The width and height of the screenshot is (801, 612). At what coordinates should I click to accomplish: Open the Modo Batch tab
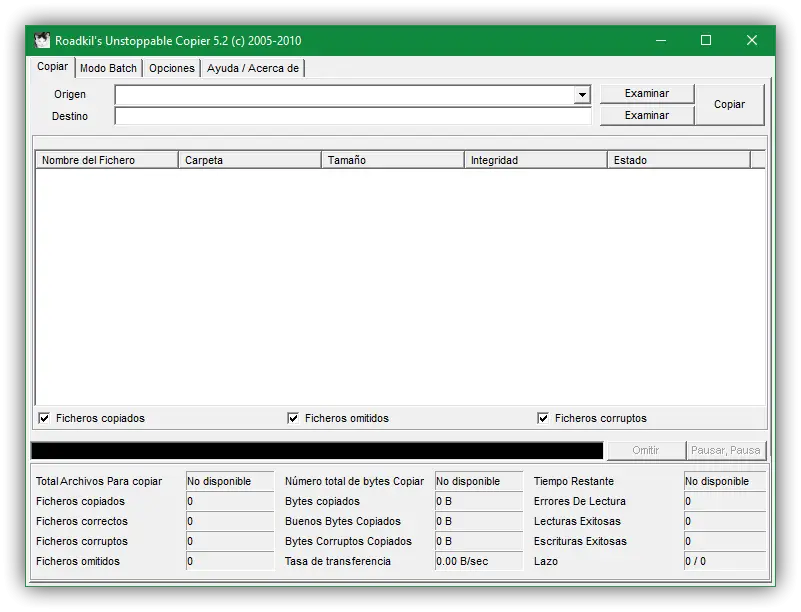tap(108, 68)
